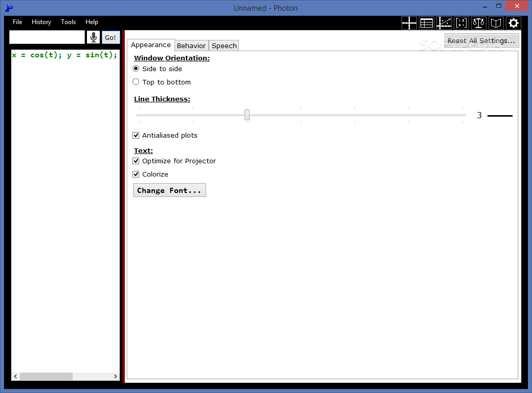Click the Line Thickness slider handle
Image resolution: width=532 pixels, height=393 pixels.
247,115
